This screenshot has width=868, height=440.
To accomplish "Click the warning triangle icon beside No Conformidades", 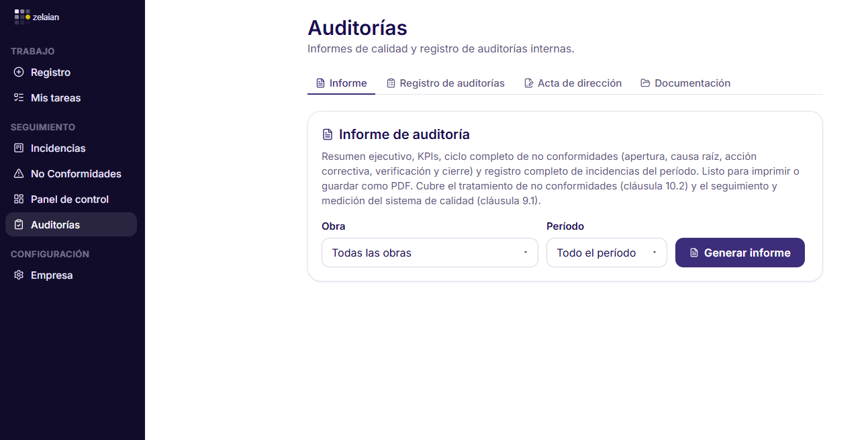I will click(x=19, y=173).
